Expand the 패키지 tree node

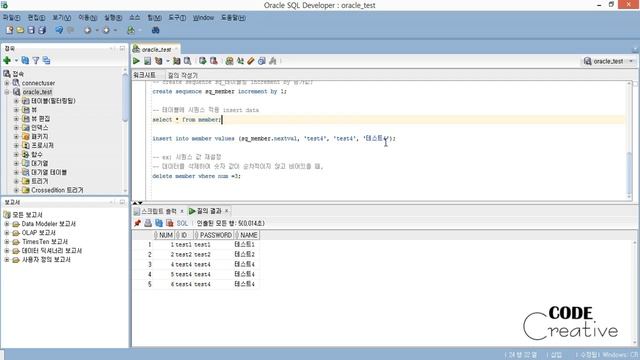[16, 137]
